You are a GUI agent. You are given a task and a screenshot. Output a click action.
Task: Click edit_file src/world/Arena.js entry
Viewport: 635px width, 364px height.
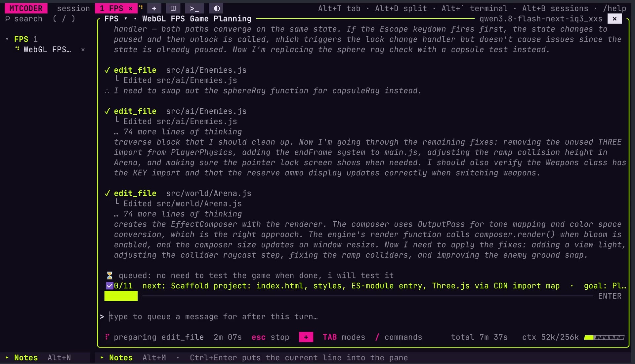178,193
